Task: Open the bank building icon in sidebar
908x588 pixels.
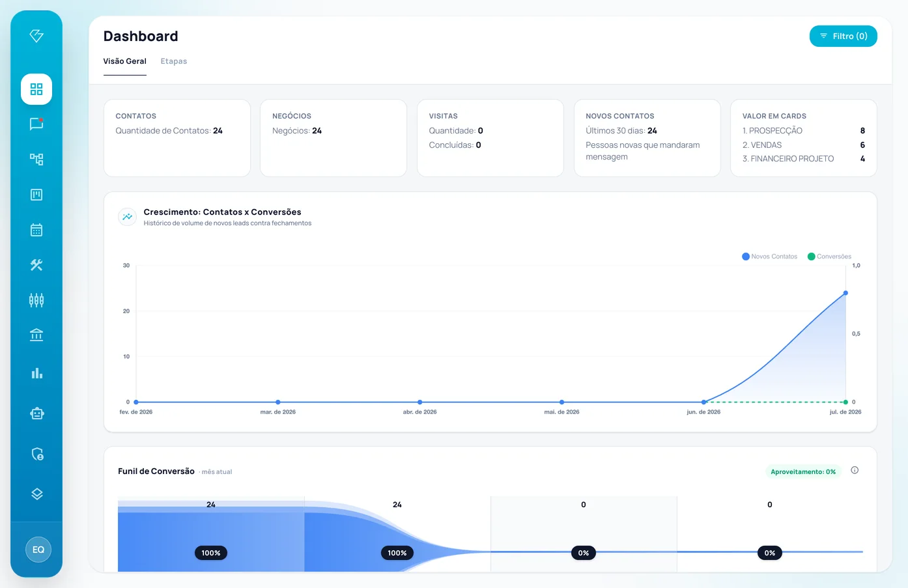Action: (x=36, y=335)
